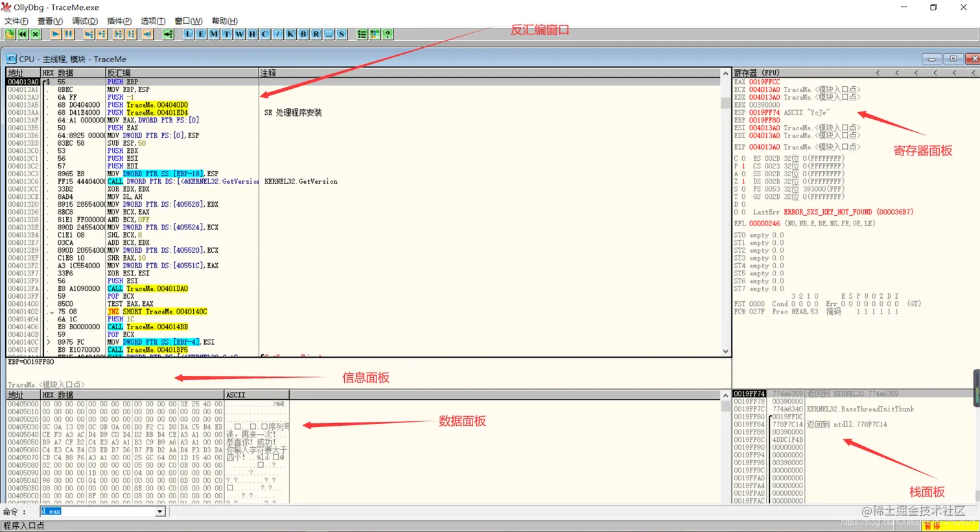Click the disassembly scrollbar up arrow
This screenshot has height=532, width=980.
pyautogui.click(x=725, y=73)
